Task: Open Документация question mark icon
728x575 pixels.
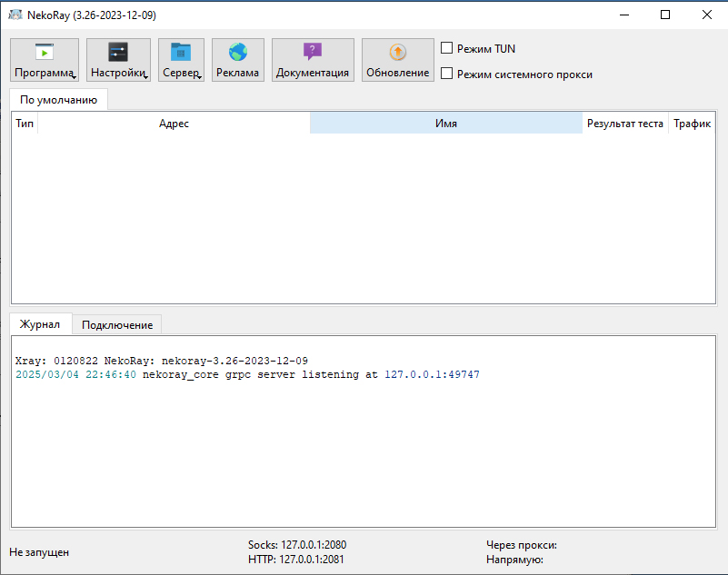Action: 313,53
